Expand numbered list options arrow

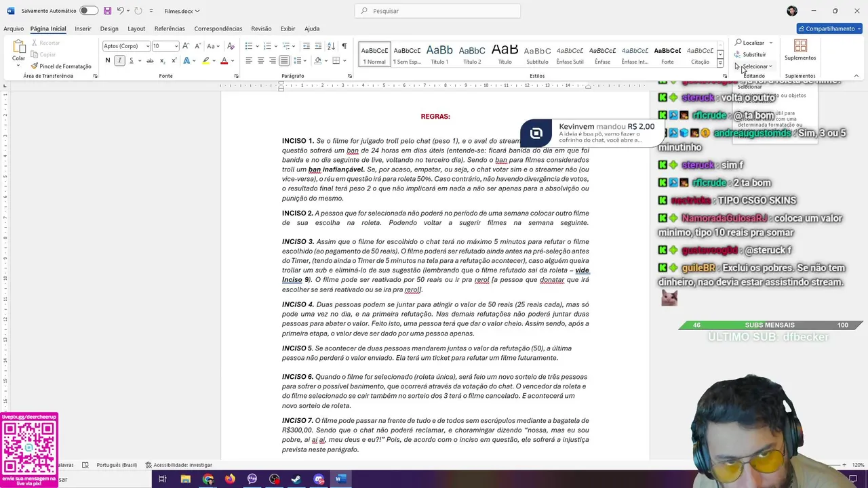[x=275, y=46]
